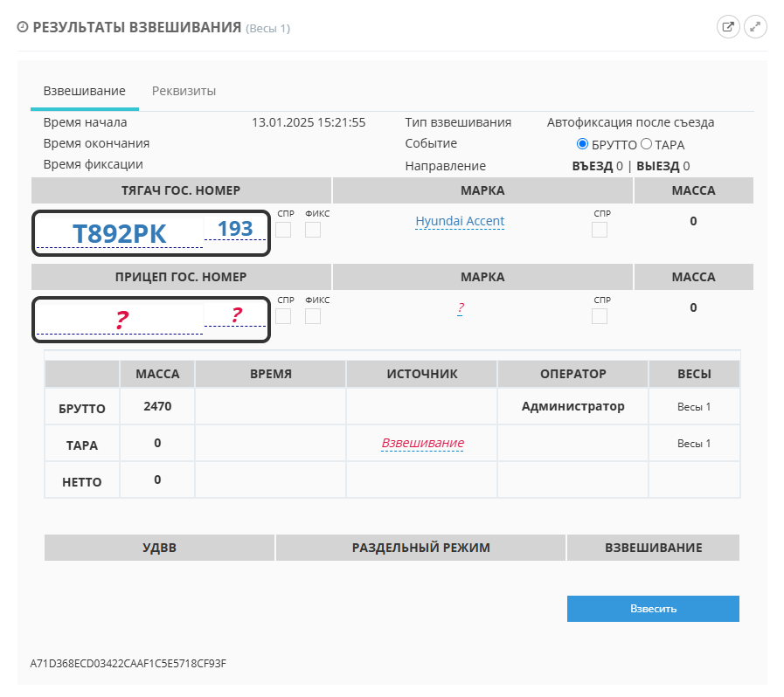Select the ТАРА event radio button

point(647,144)
